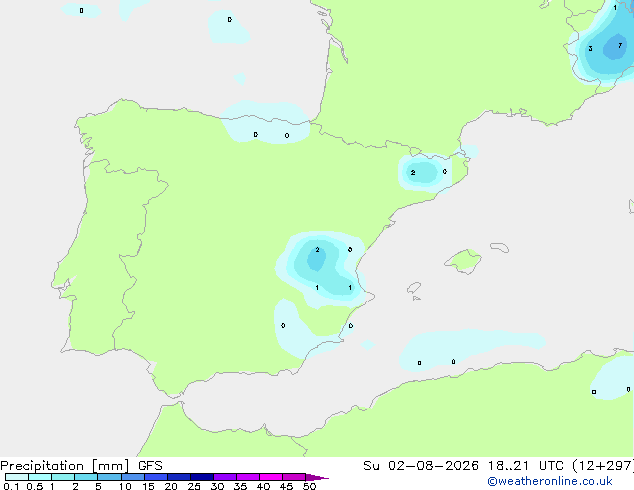Select the 35–40 mm legend swatch
Screen dimensions: 634x490
[x=248, y=477]
